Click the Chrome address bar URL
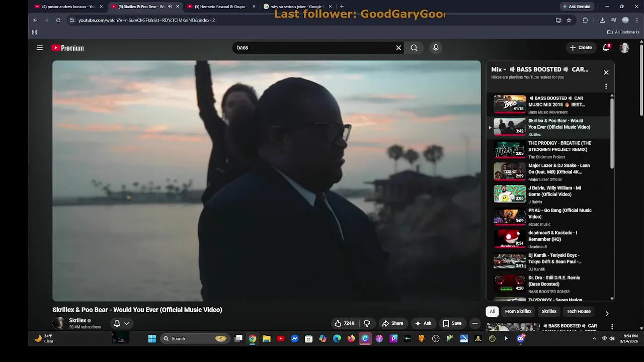Image resolution: width=644 pixels, height=362 pixels. click(146, 20)
